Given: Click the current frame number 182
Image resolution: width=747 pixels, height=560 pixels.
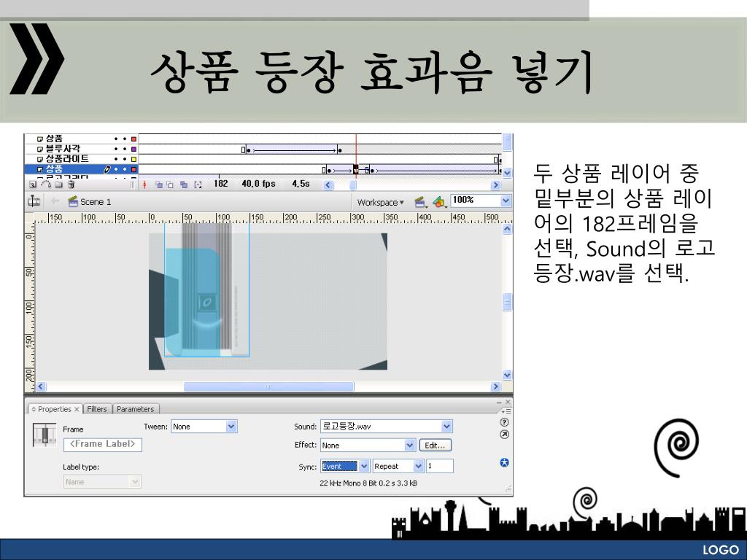Looking at the screenshot, I should (220, 184).
